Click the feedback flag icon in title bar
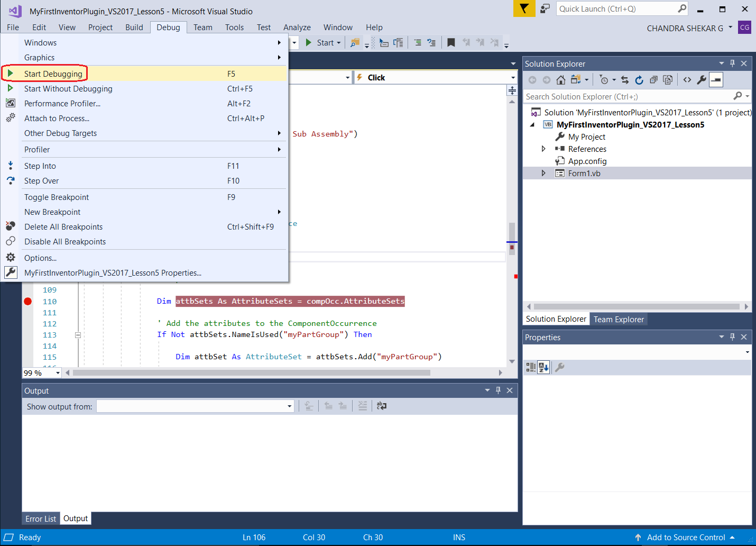756x546 pixels. click(x=524, y=8)
